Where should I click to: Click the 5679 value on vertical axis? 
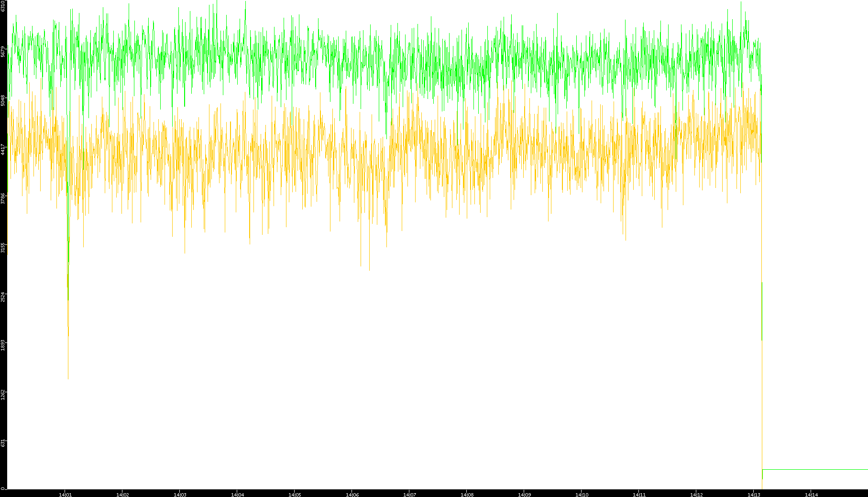pyautogui.click(x=3, y=51)
